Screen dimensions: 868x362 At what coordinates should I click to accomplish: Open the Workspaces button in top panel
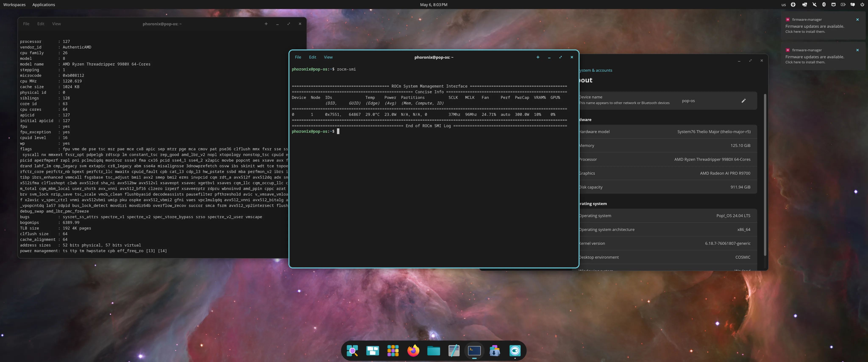coord(14,4)
